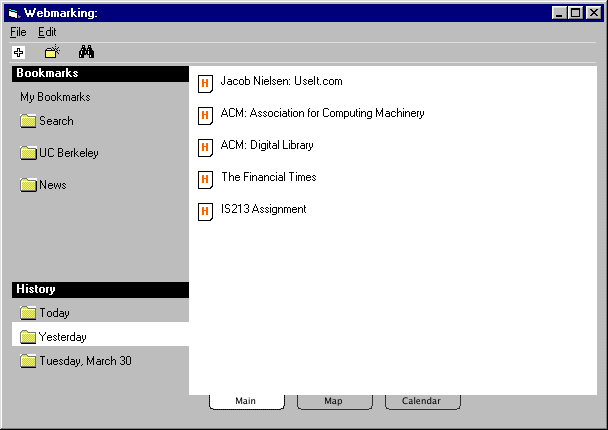Click the News folder icon
The height and width of the screenshot is (430, 608).
pos(28,185)
